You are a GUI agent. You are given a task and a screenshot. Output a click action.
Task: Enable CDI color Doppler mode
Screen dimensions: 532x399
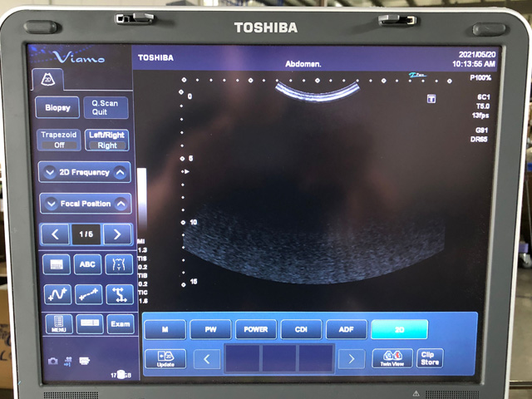[x=301, y=329]
